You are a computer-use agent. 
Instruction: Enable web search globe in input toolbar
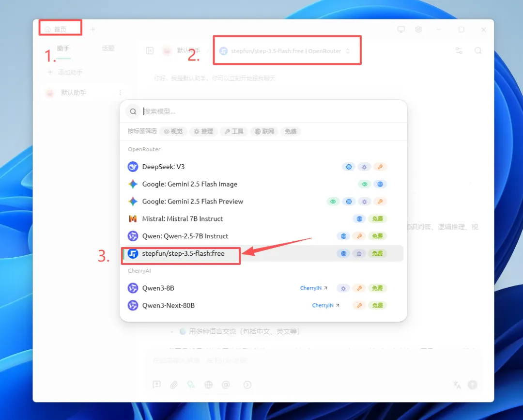coord(208,385)
